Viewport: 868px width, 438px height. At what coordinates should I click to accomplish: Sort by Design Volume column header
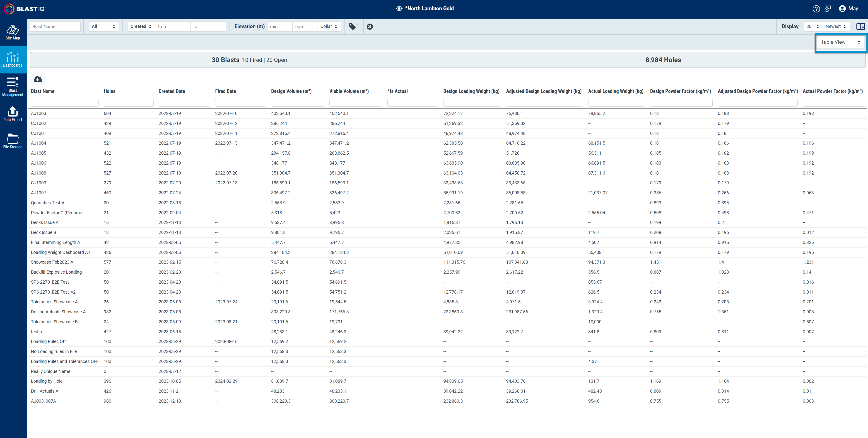click(x=291, y=91)
